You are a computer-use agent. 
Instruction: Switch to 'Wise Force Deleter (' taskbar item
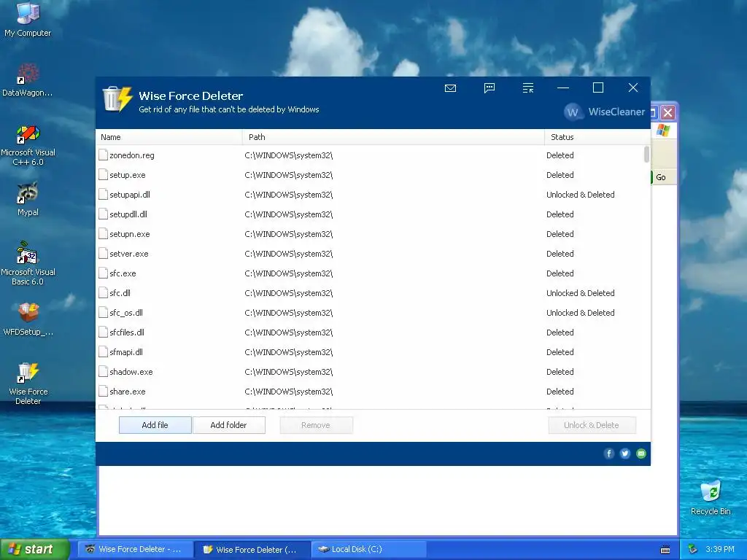pos(252,550)
